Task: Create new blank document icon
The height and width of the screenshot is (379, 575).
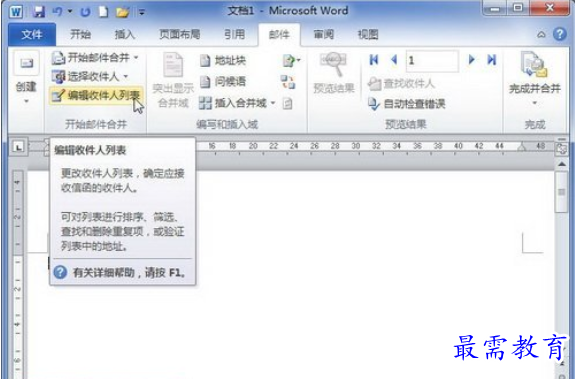Action: click(104, 12)
